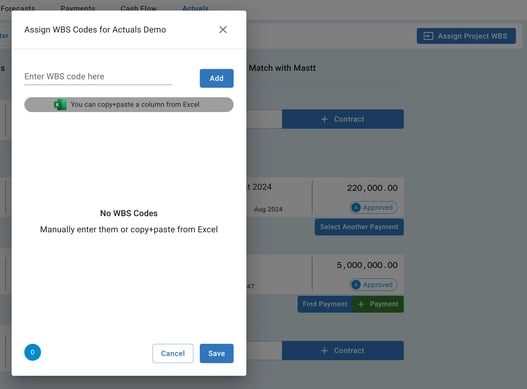Click the 220,000.00 amount
Viewport: 527px width, 389px height.
pyautogui.click(x=372, y=188)
